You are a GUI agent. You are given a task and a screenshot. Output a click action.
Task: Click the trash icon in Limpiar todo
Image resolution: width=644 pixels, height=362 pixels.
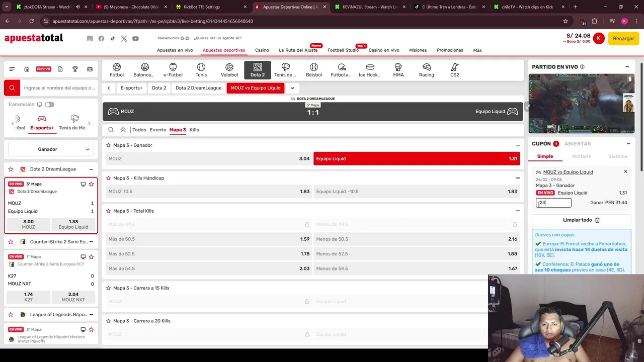click(x=598, y=220)
